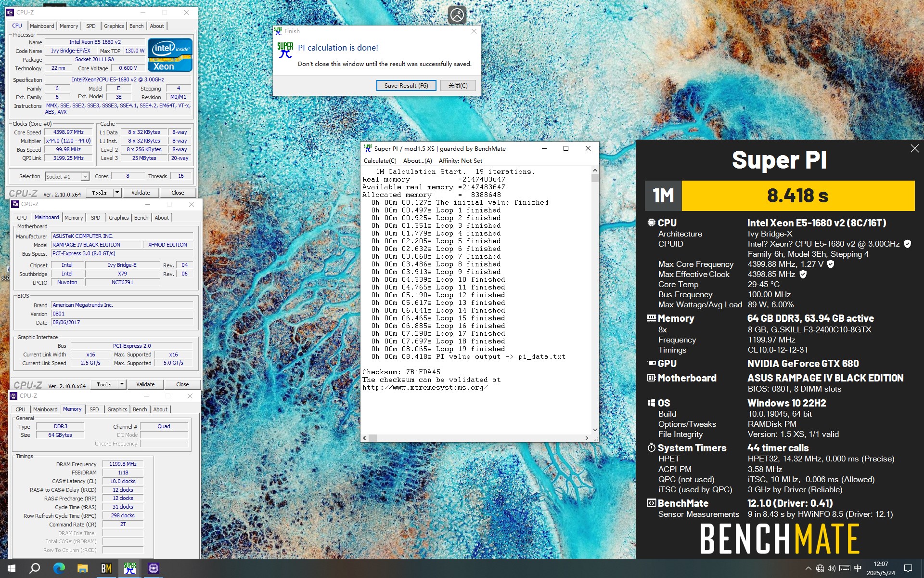Click the Intel Xeon logo in CPU-Z
This screenshot has width=924, height=578.
(170, 55)
